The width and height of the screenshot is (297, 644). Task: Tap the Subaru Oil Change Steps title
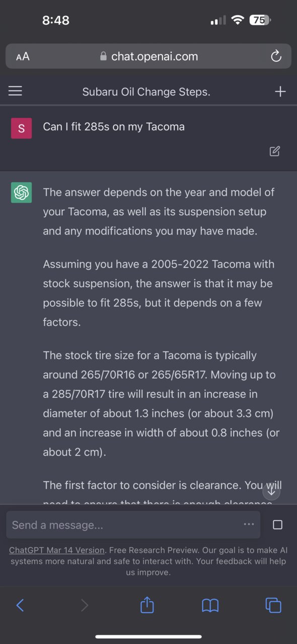[x=146, y=92]
